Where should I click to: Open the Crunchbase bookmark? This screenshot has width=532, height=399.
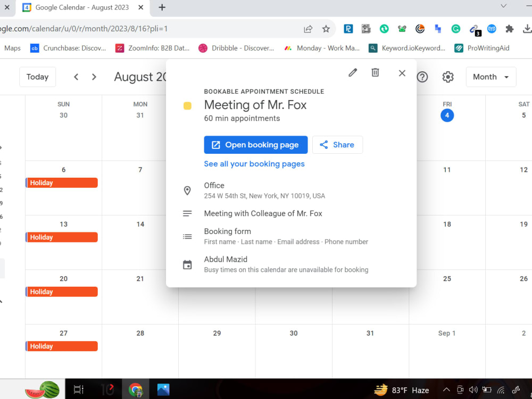[x=68, y=48]
